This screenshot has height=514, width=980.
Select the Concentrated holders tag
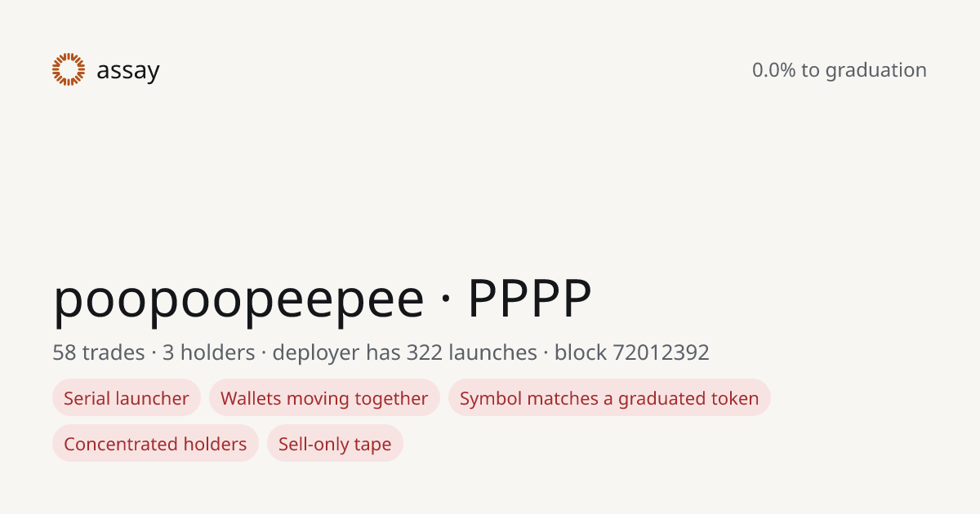pos(155,444)
